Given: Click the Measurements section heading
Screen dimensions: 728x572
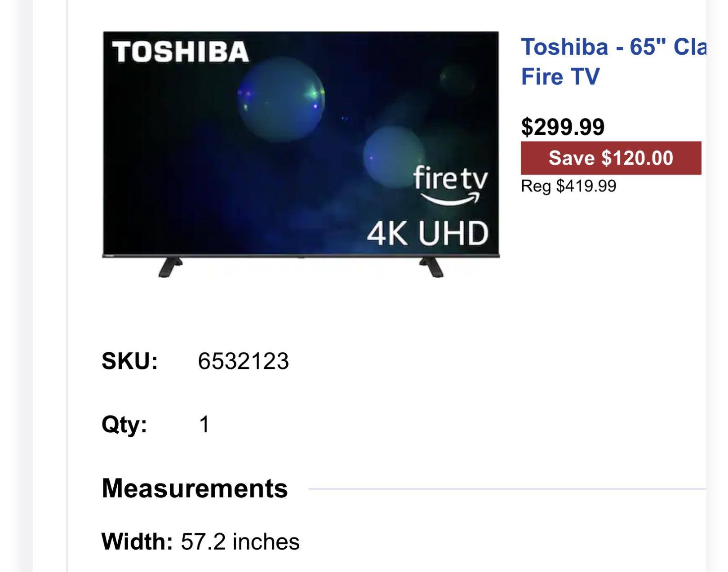Looking at the screenshot, I should [195, 488].
